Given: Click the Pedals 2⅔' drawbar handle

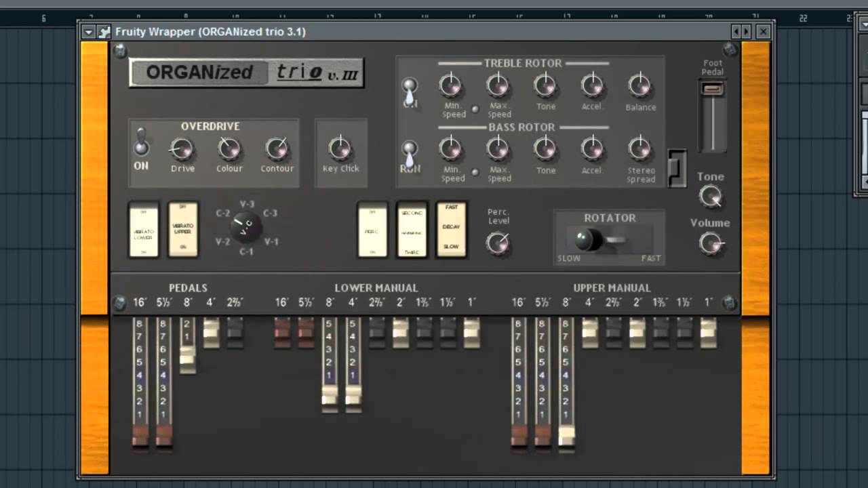Looking at the screenshot, I should (235, 333).
